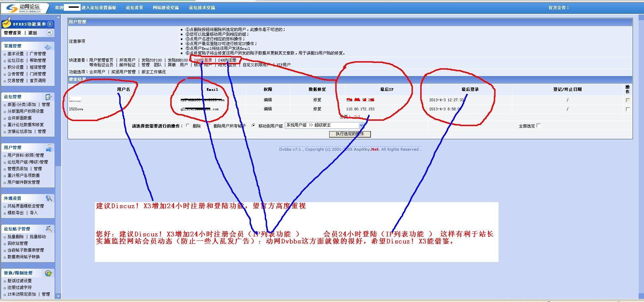Open 进入论坛设置面板 in top bar
Viewport: 644px width, 302px height.
click(x=99, y=8)
